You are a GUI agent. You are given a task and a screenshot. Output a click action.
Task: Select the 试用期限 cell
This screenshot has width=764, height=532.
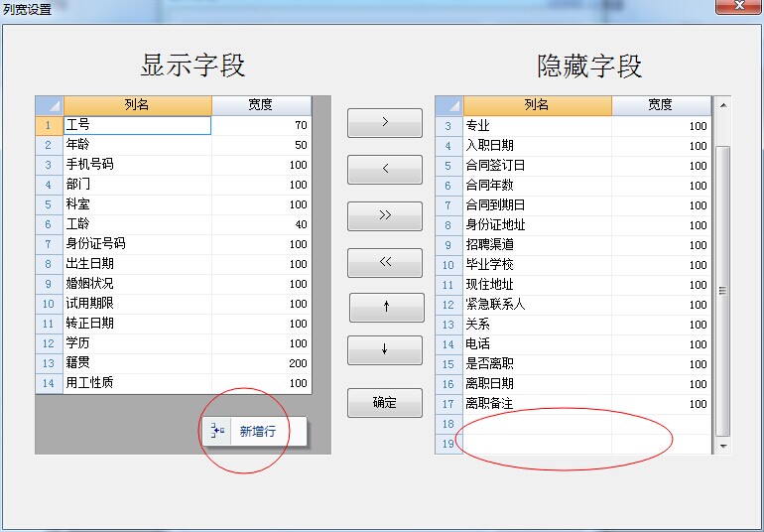(x=137, y=304)
